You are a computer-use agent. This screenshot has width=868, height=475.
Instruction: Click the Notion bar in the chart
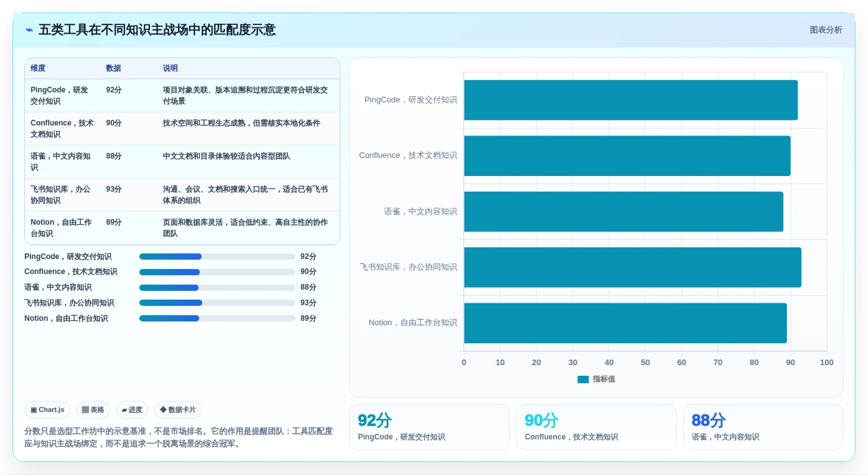pyautogui.click(x=625, y=323)
